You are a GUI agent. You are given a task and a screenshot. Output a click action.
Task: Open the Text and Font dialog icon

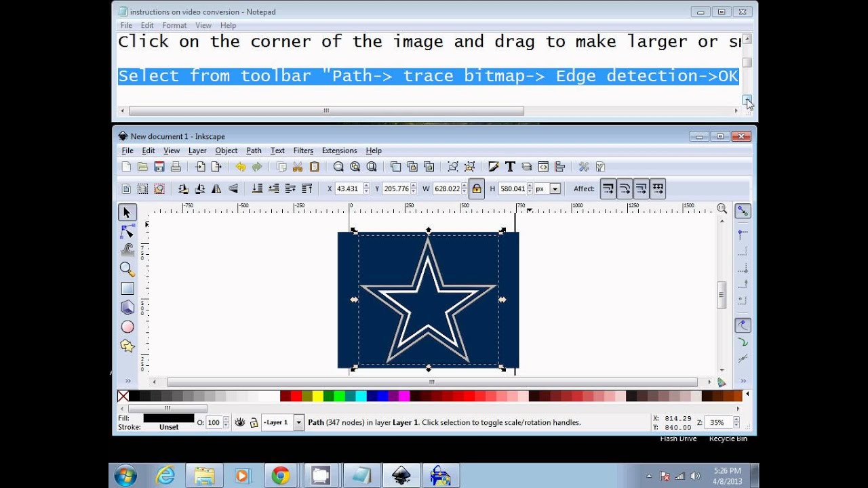[510, 167]
